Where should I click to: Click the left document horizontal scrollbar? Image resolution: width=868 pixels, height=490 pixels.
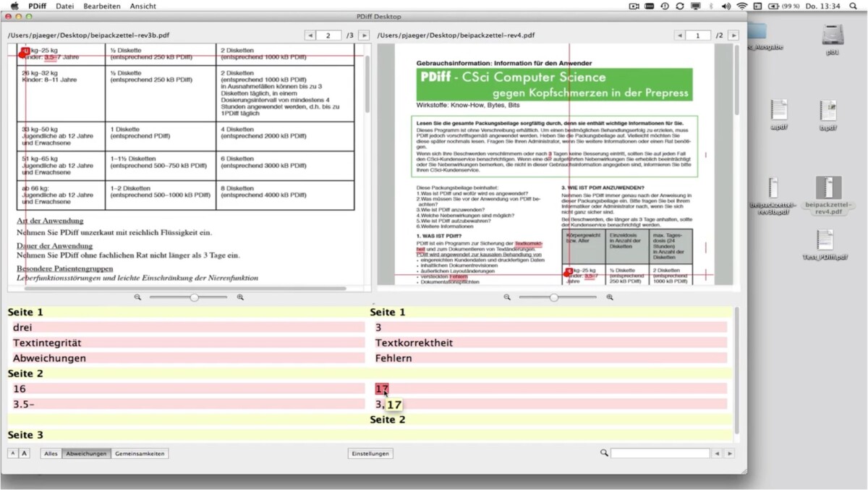[184, 288]
